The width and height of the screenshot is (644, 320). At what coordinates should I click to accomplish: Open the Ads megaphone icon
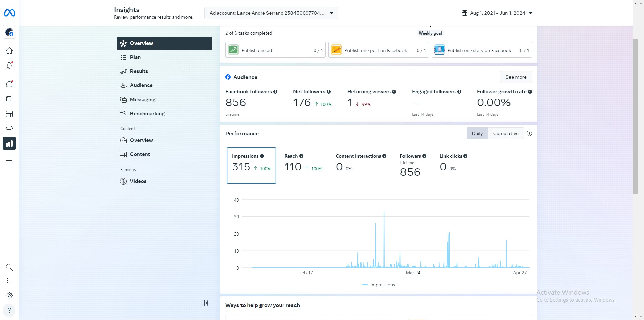(9, 129)
